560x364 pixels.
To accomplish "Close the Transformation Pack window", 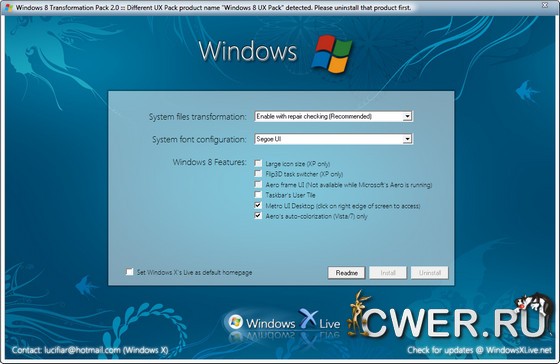I will (x=545, y=5).
